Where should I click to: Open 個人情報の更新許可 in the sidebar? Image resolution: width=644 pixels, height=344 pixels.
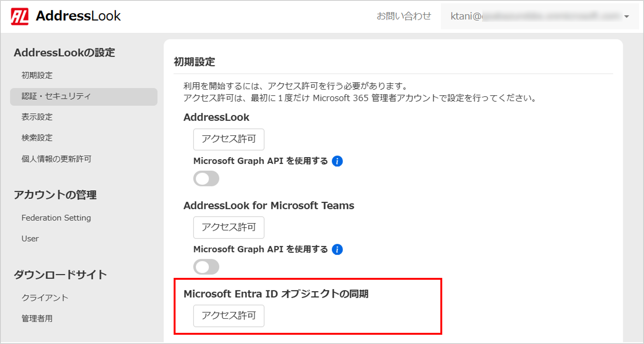[x=56, y=159]
